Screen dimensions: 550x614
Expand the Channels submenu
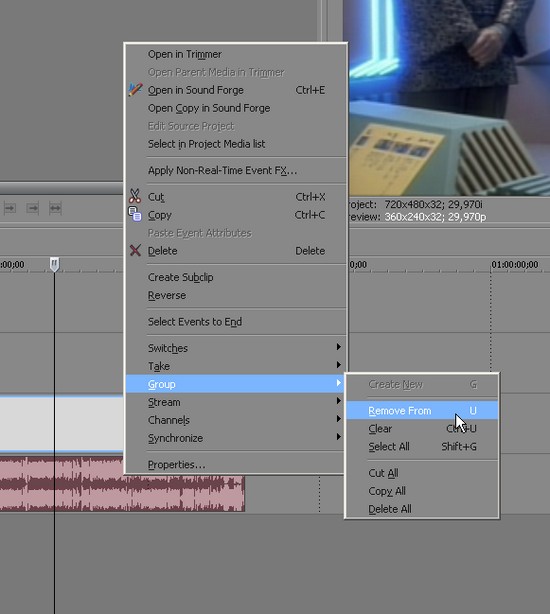(236, 420)
